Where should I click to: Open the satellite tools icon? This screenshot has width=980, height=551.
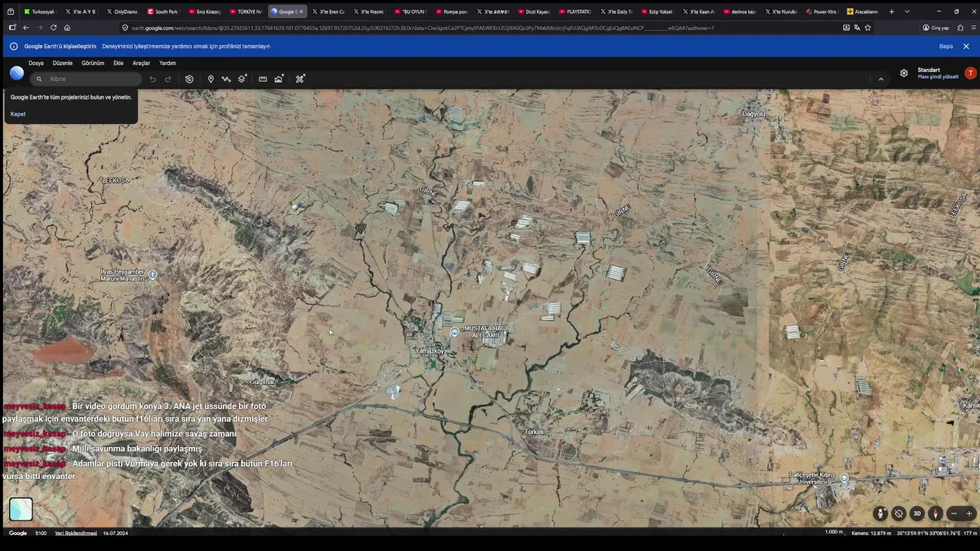tap(300, 79)
